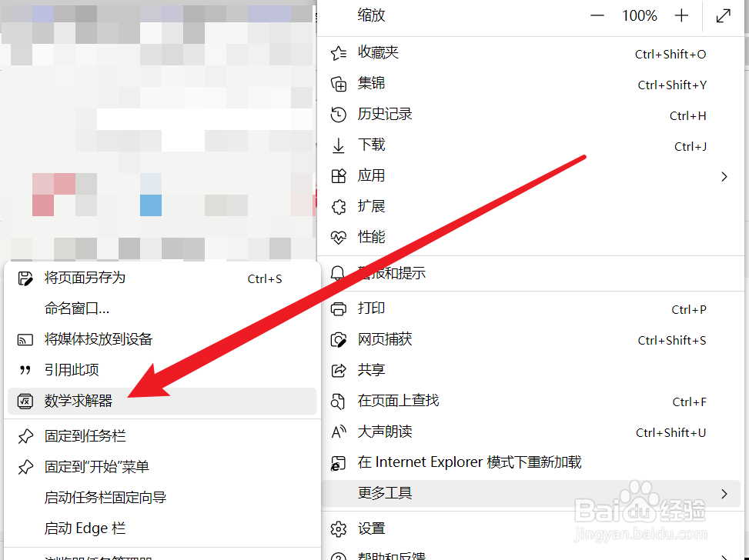Click the fullscreen expand button
The height and width of the screenshot is (560, 749).
tap(723, 15)
